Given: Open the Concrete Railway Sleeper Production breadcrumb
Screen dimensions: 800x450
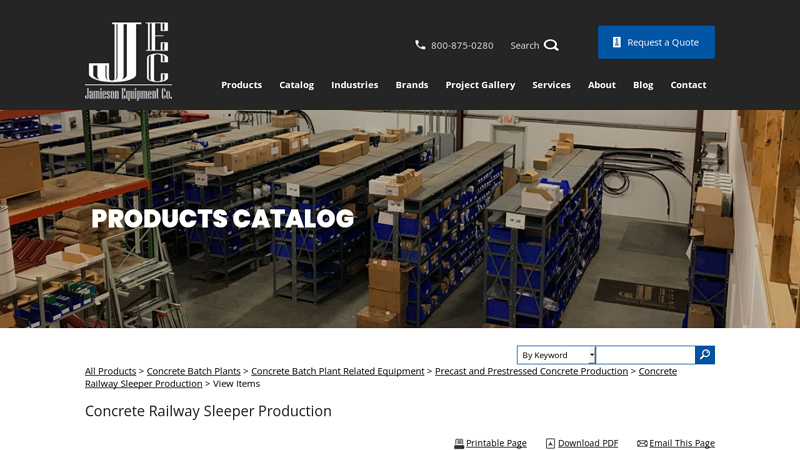Looking at the screenshot, I should click(x=143, y=384).
